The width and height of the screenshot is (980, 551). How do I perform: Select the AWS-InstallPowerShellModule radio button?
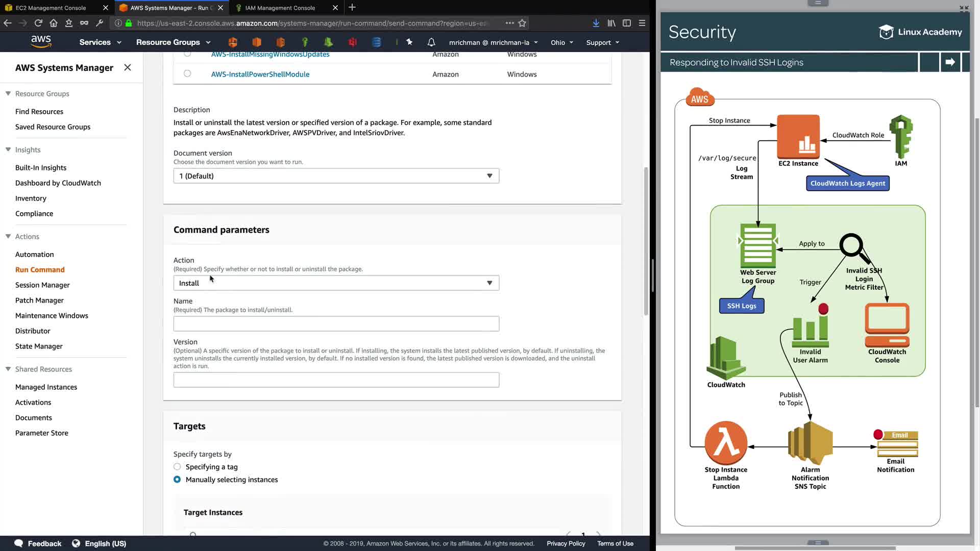pos(187,73)
